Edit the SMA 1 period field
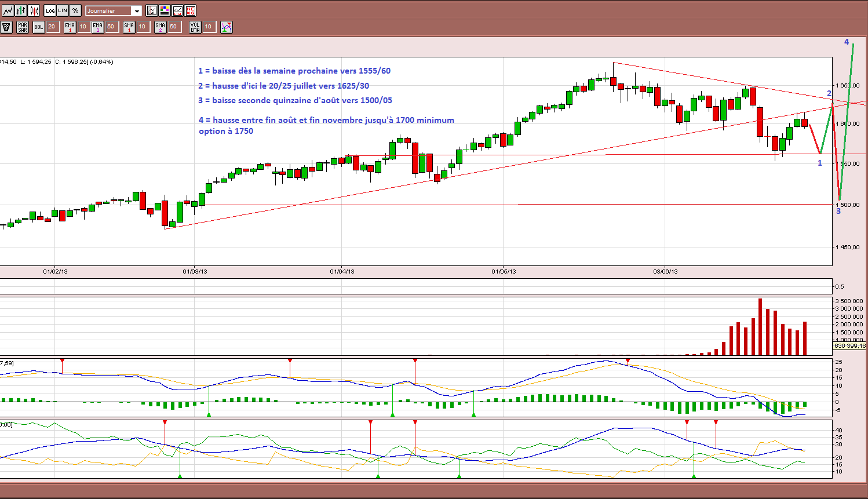 tap(143, 27)
